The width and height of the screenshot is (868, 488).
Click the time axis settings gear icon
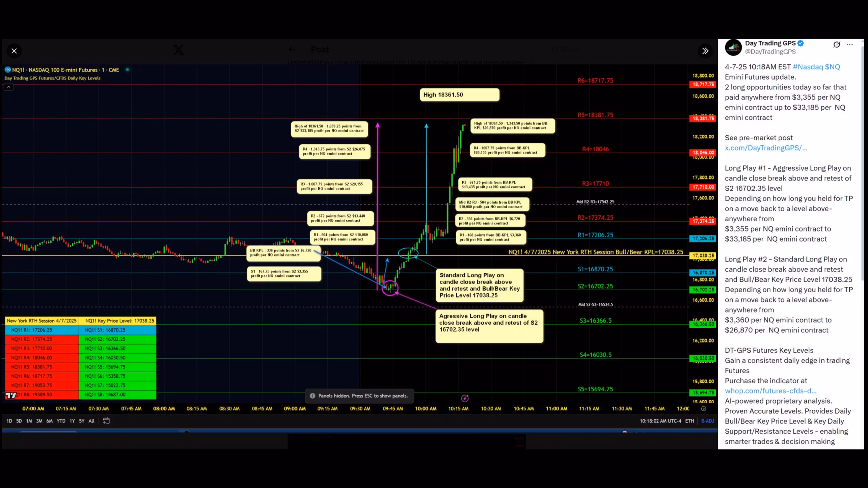704,409
